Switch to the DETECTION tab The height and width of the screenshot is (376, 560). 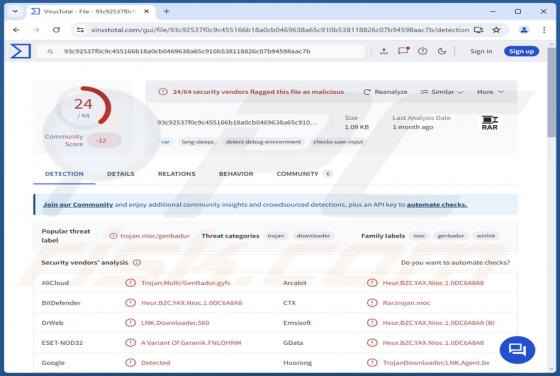click(x=64, y=174)
